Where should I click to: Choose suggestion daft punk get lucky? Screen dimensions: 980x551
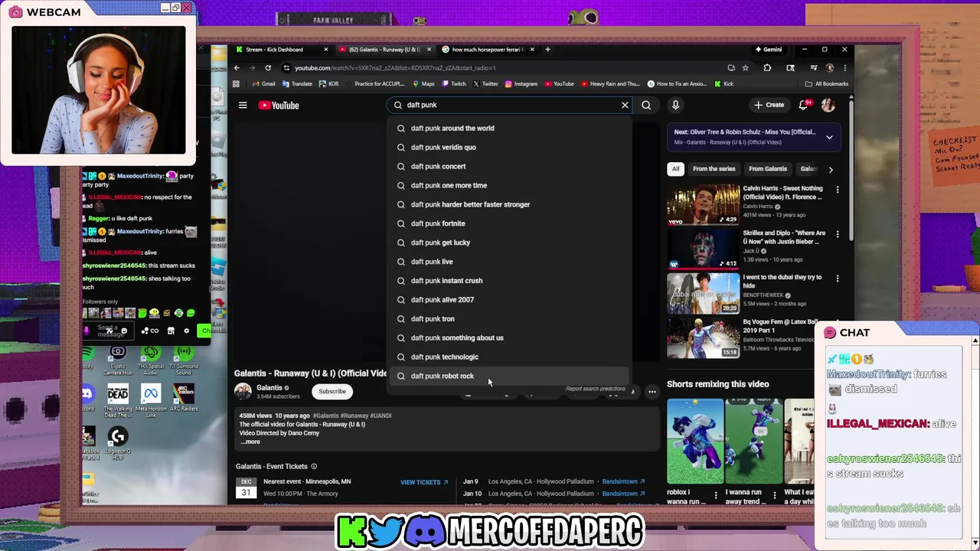(510, 243)
